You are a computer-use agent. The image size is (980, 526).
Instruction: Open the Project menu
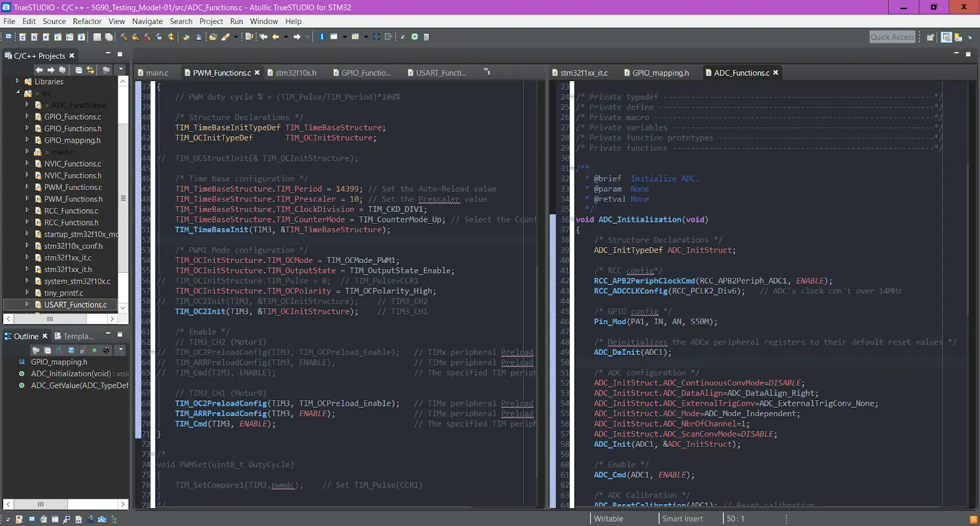[x=211, y=21]
